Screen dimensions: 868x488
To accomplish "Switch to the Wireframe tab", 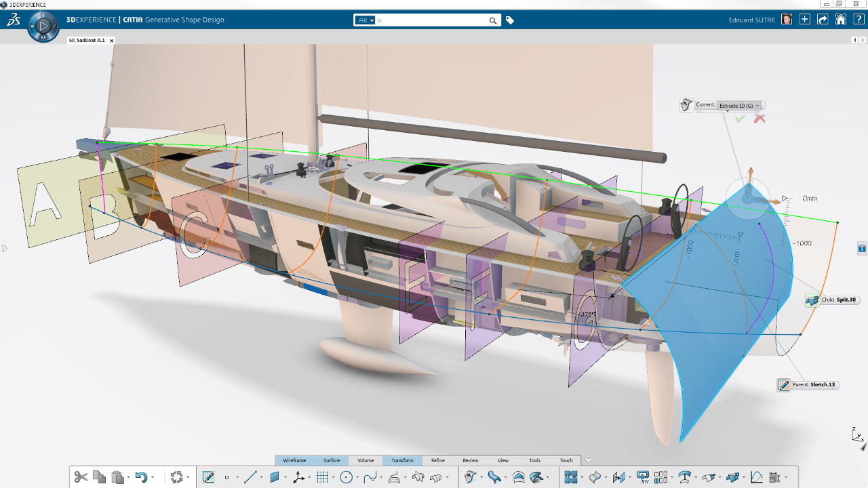I will [294, 460].
